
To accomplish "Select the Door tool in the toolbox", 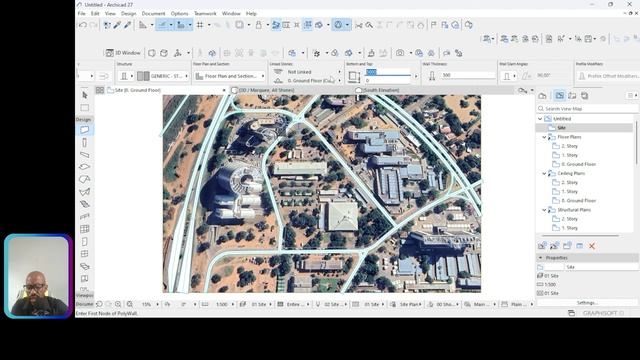I will coord(84,241).
